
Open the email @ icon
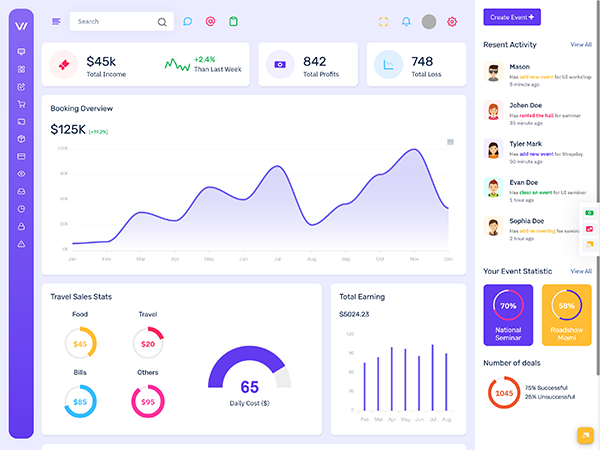click(210, 21)
